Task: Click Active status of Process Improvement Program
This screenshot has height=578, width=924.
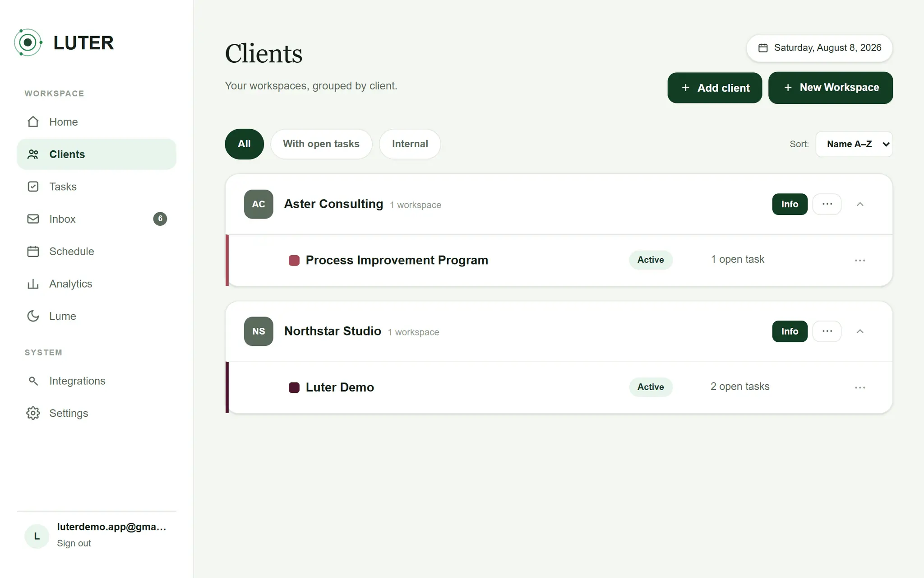Action: pyautogui.click(x=651, y=260)
